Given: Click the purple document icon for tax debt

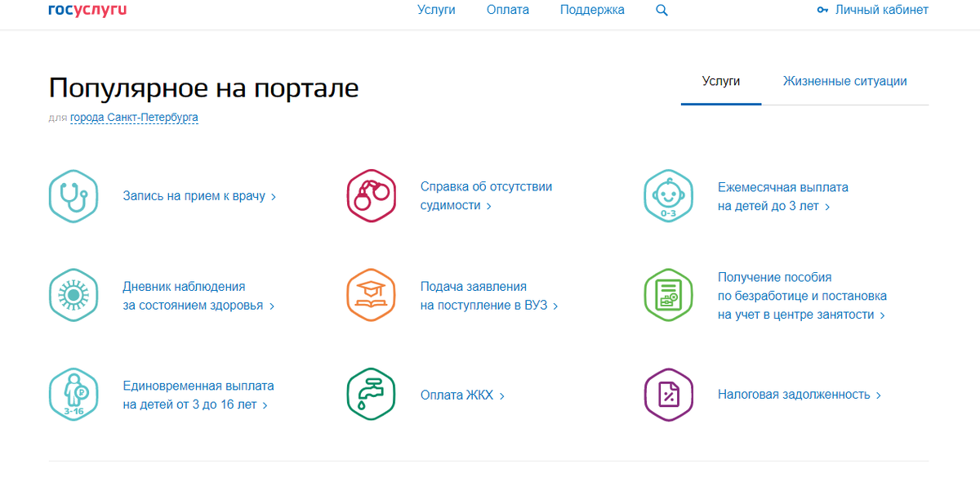Looking at the screenshot, I should pos(668,394).
